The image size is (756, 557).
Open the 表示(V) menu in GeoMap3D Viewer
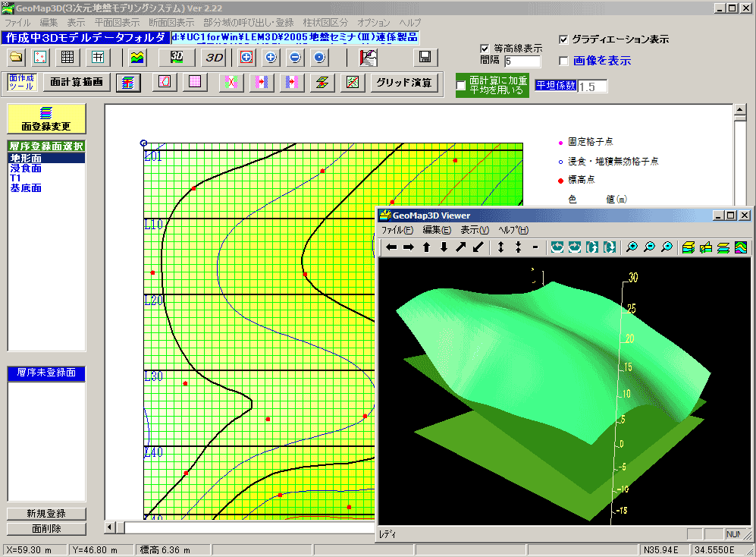point(475,230)
